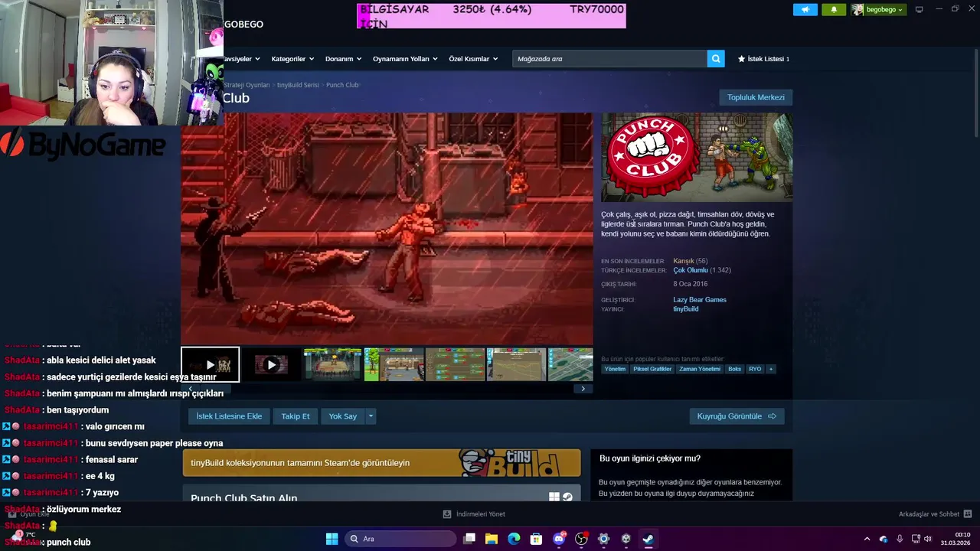
Task: Select the Zaman Yönetimi tag
Action: click(x=700, y=369)
